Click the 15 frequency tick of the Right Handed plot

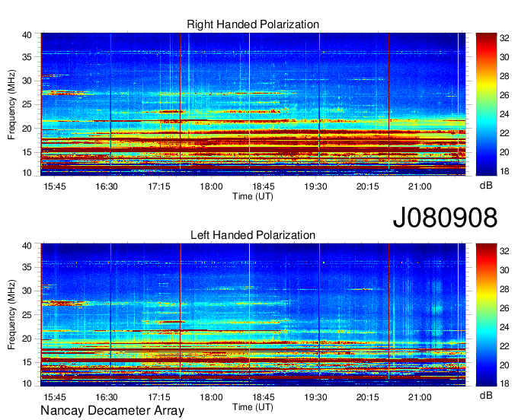[x=27, y=152]
